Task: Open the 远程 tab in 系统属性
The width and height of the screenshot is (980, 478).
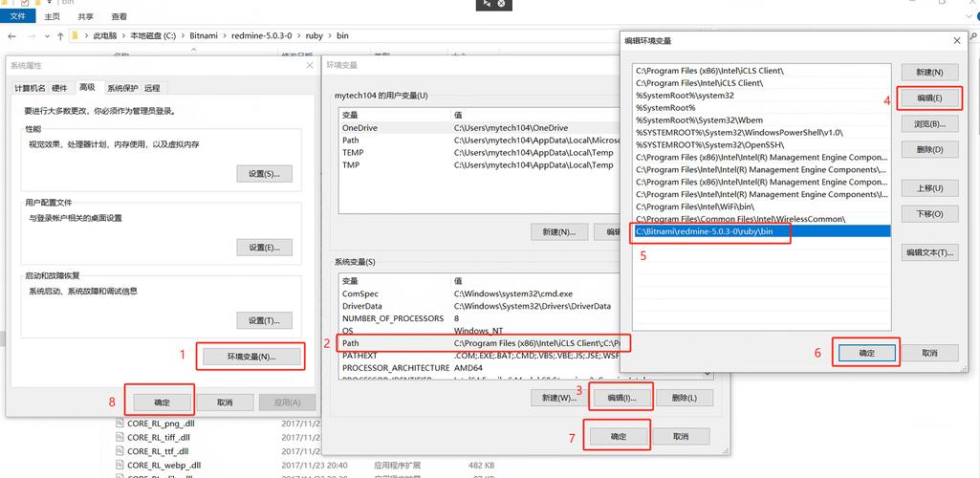Action: 152,88
